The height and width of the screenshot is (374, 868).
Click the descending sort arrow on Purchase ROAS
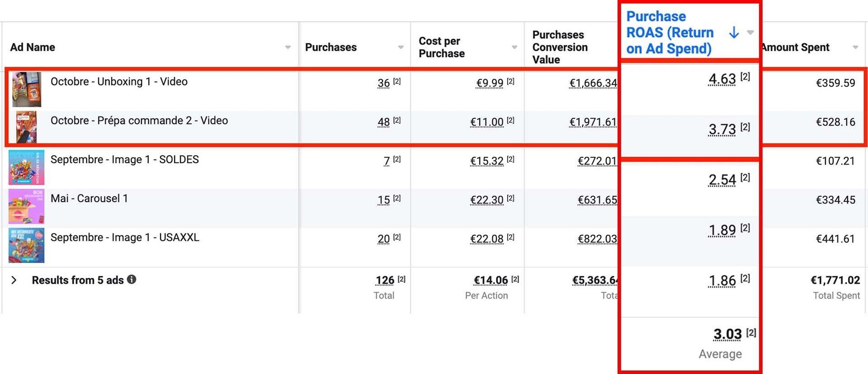pos(734,33)
